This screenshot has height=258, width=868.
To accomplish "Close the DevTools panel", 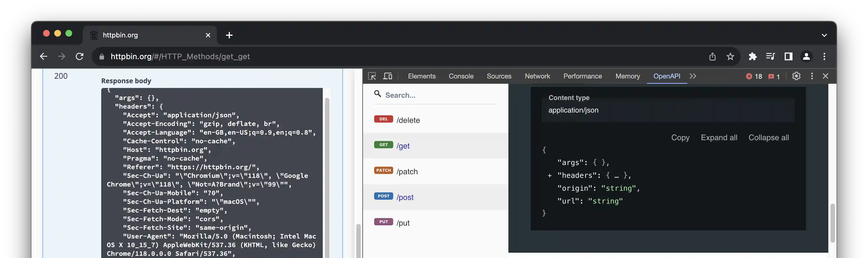I will (825, 76).
